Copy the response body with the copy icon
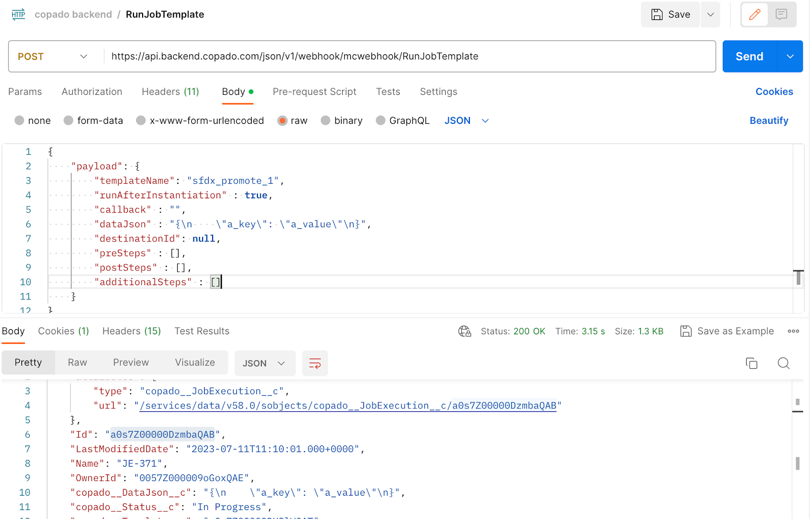The height and width of the screenshot is (519, 812). click(752, 363)
